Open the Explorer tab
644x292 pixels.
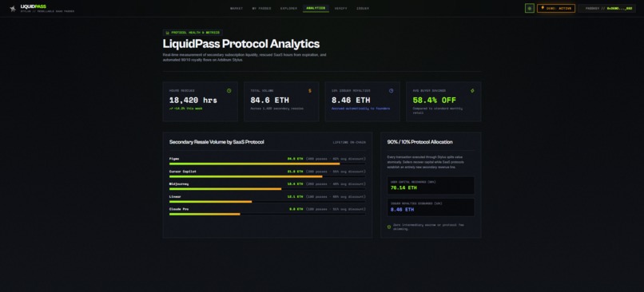[x=288, y=8]
